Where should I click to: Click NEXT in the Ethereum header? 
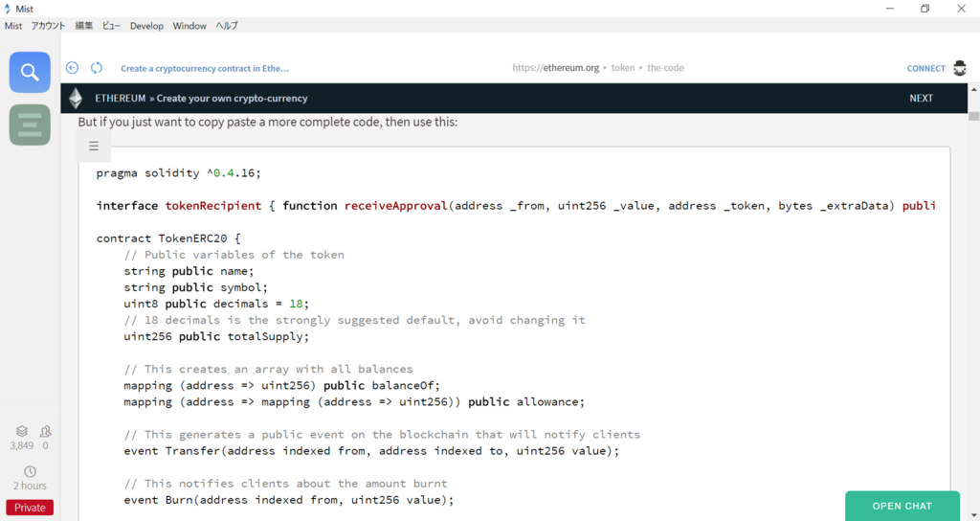click(921, 99)
